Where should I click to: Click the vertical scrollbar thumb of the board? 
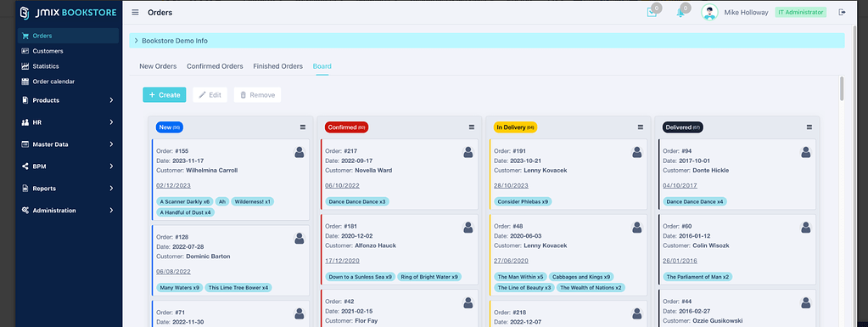(x=842, y=88)
